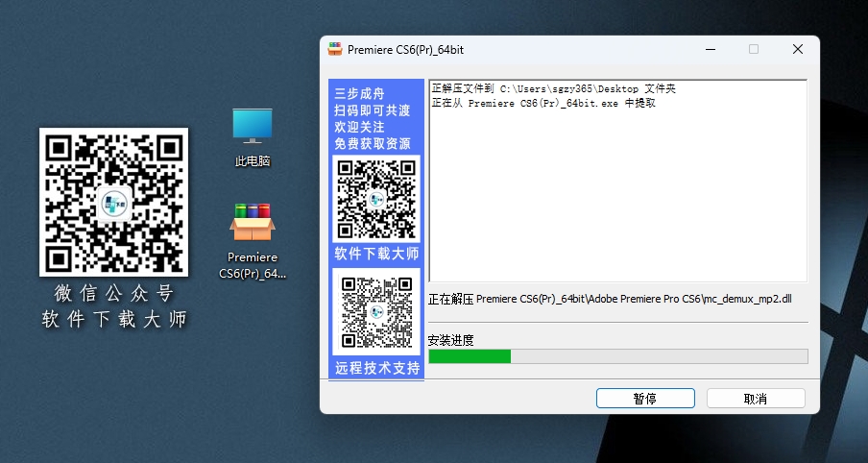Screen dimensions: 868x463
Task: Select the Premiere CS6(Pr)_64 archive desktop icon
Action: 253,241
